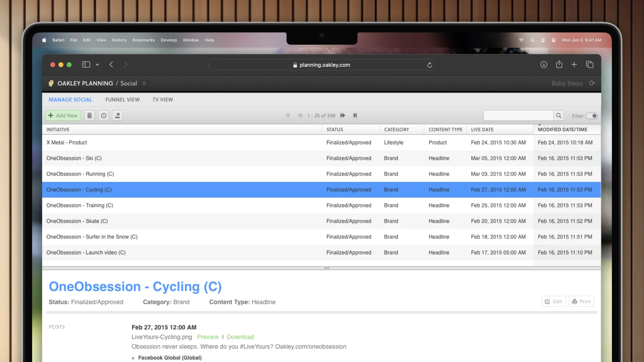This screenshot has width=644, height=362.
Task: Open the Apple menu
Action: 44,40
